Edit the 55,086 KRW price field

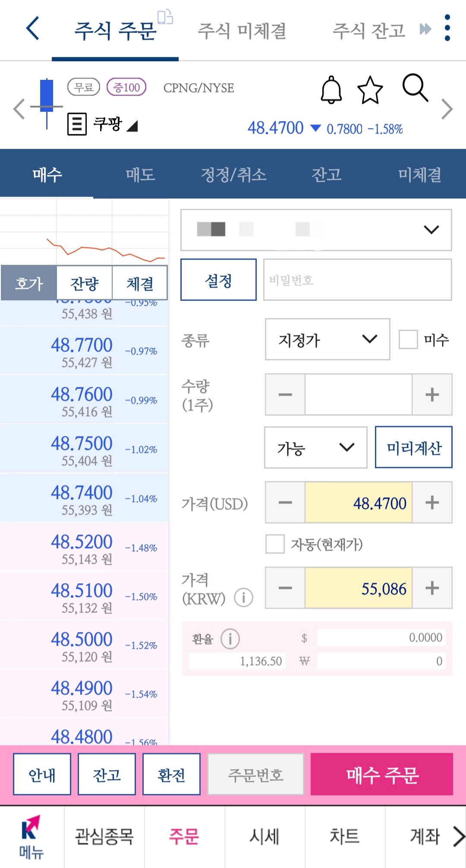click(x=359, y=588)
